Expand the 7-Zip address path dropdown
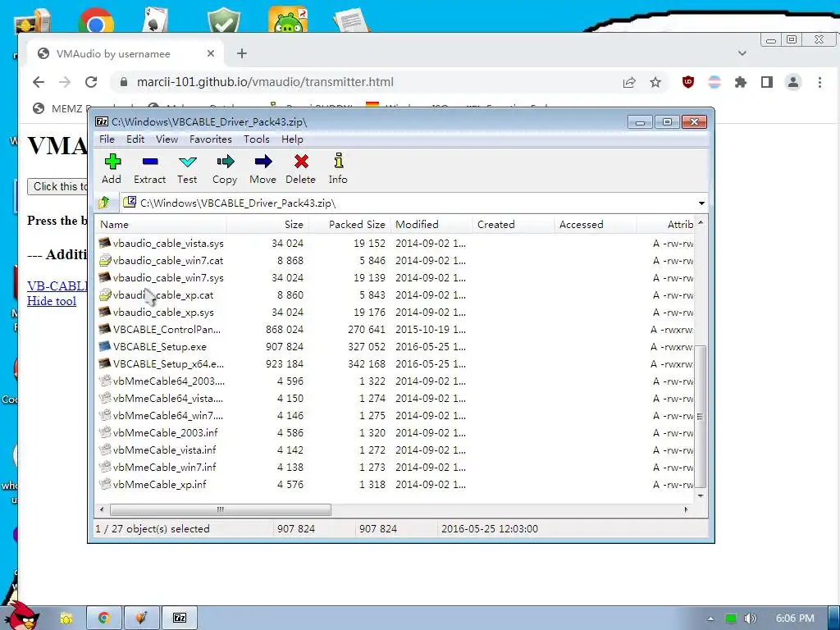 (701, 203)
